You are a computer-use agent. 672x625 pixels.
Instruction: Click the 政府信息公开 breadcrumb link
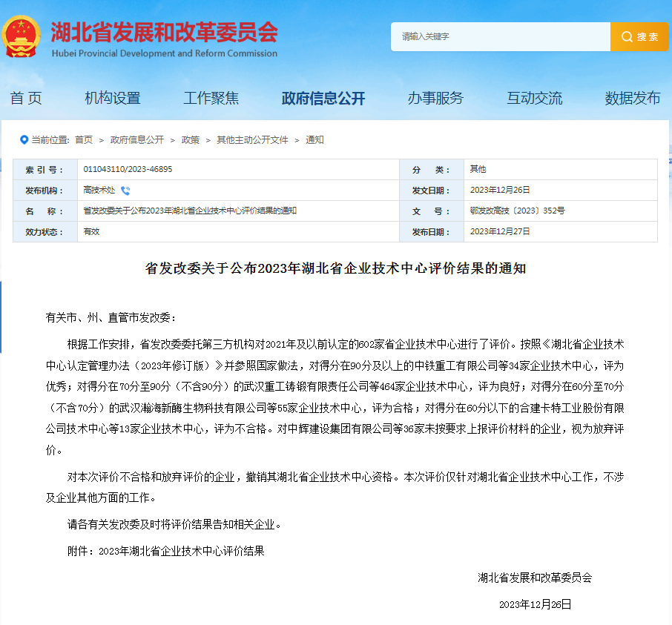tap(137, 139)
